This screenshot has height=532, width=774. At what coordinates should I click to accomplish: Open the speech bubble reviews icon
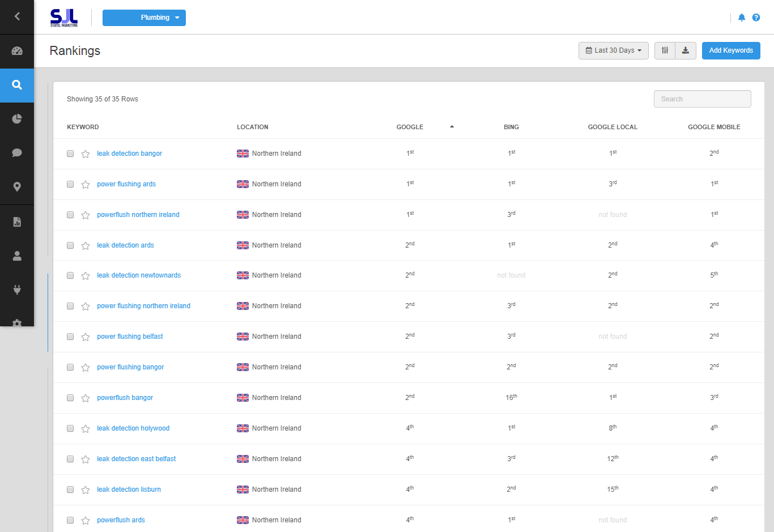click(x=17, y=153)
